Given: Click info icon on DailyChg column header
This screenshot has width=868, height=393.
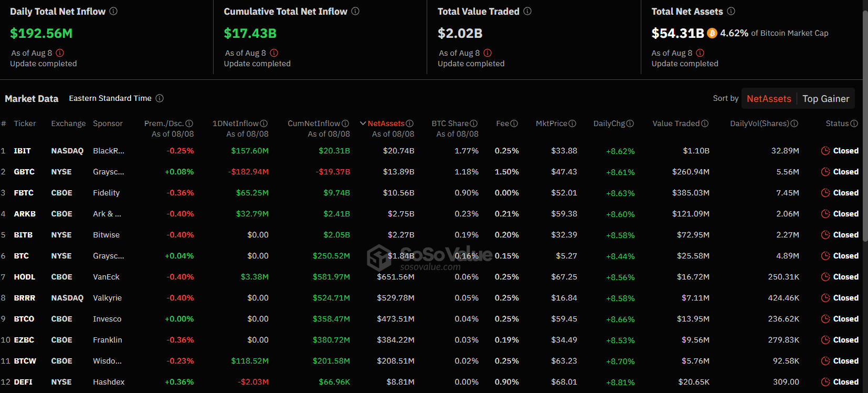Looking at the screenshot, I should [630, 123].
